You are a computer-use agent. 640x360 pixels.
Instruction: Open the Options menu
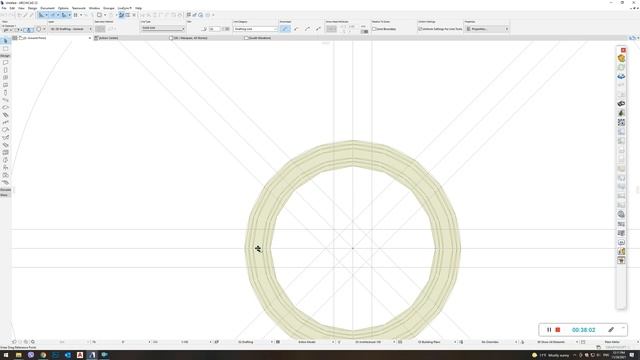[63, 8]
